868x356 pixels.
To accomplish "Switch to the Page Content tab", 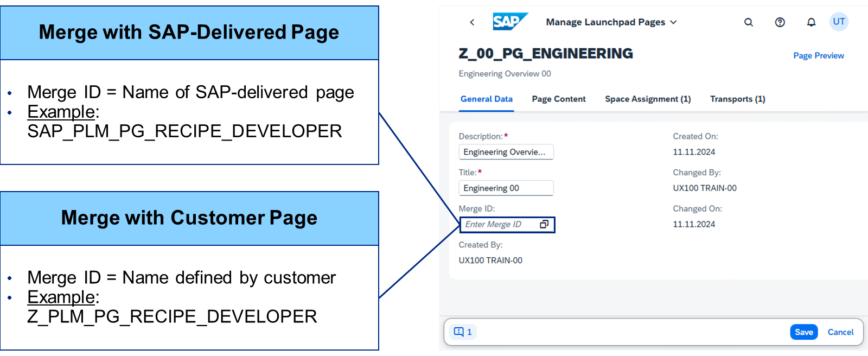I will pos(559,99).
